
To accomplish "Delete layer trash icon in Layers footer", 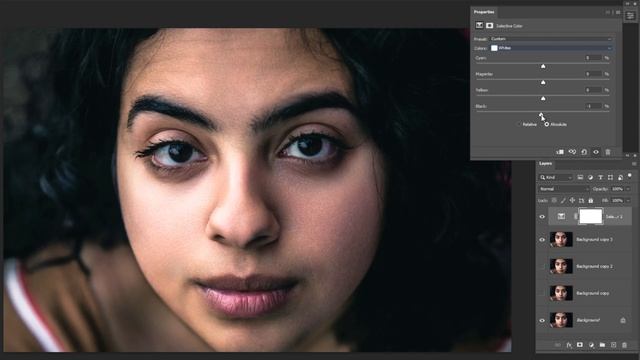I will point(624,345).
